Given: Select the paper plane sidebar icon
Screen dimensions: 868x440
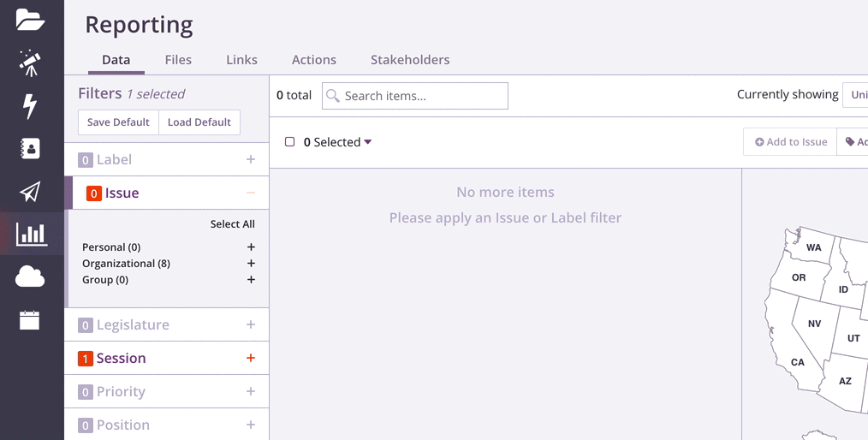Looking at the screenshot, I should [30, 192].
